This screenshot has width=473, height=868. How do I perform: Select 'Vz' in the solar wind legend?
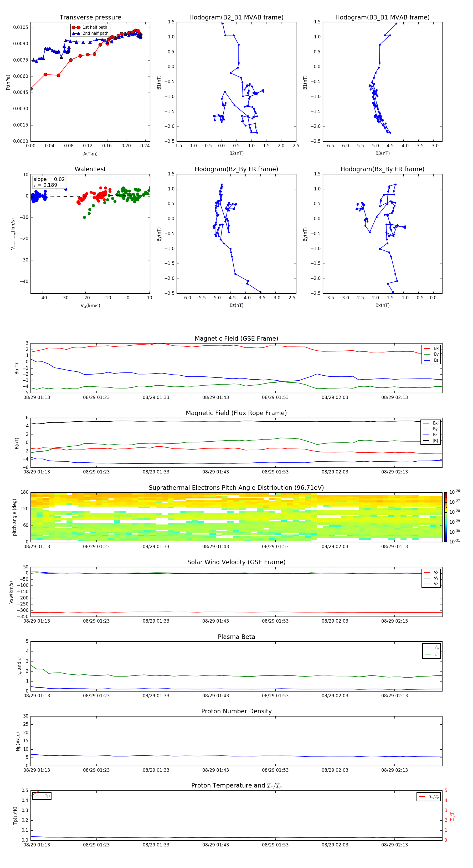(431, 584)
